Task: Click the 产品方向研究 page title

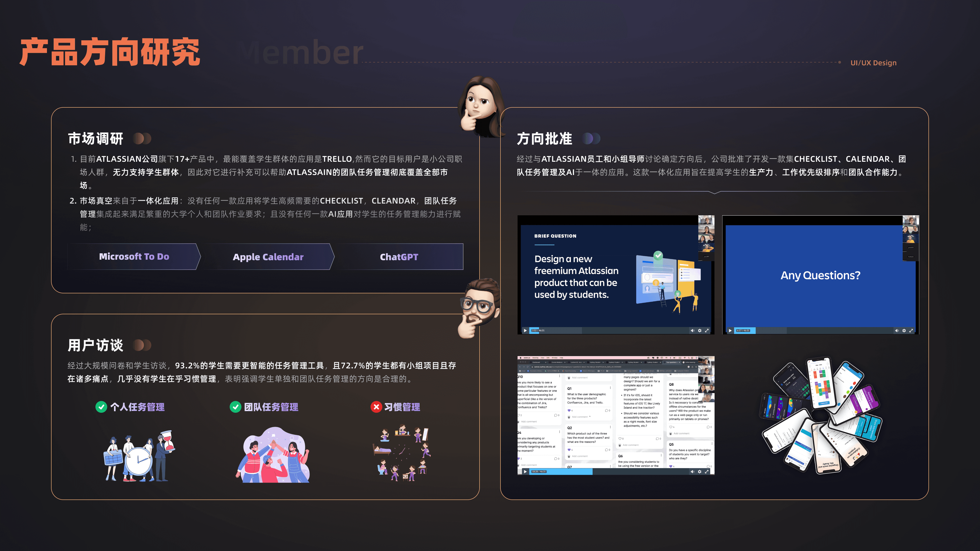Action: (x=110, y=52)
